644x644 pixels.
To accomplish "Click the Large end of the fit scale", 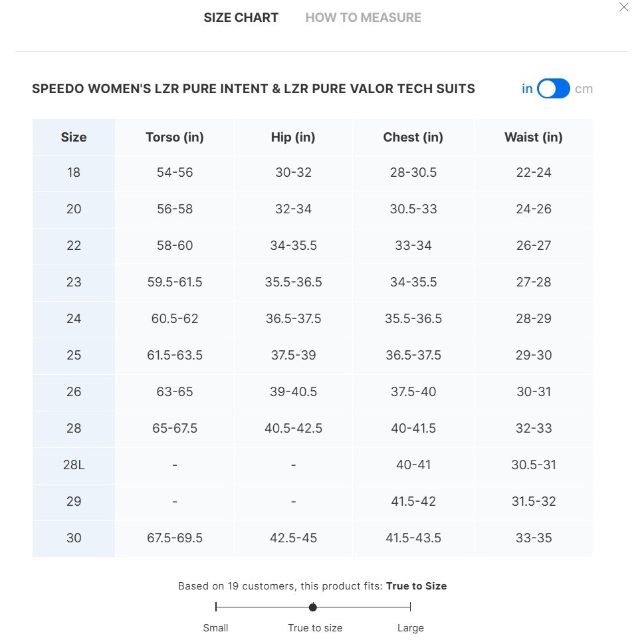I will tap(410, 607).
